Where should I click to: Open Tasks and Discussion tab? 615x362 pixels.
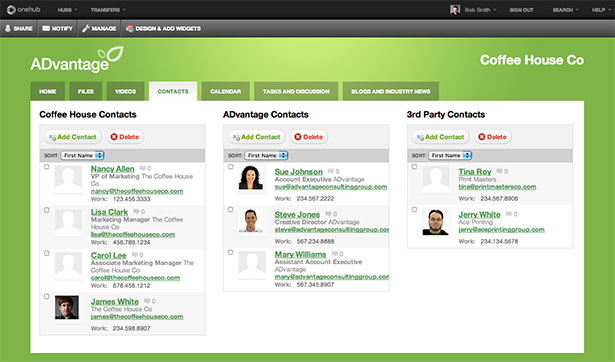point(296,91)
